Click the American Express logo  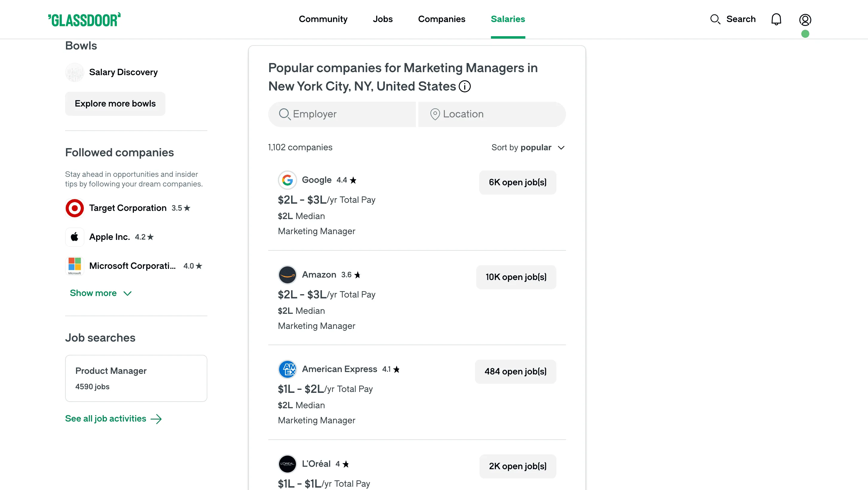(287, 369)
